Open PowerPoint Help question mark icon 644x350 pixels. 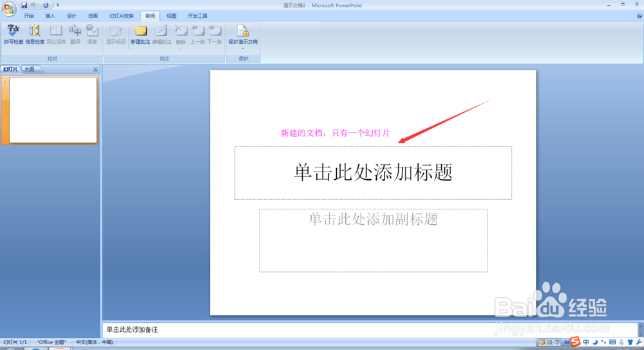point(639,16)
